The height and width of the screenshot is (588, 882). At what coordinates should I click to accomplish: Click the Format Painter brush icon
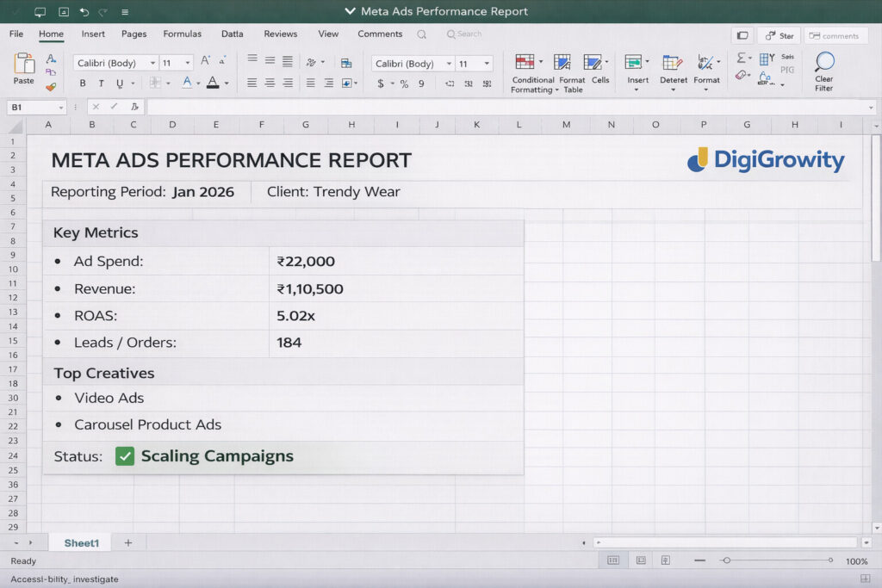point(51,86)
